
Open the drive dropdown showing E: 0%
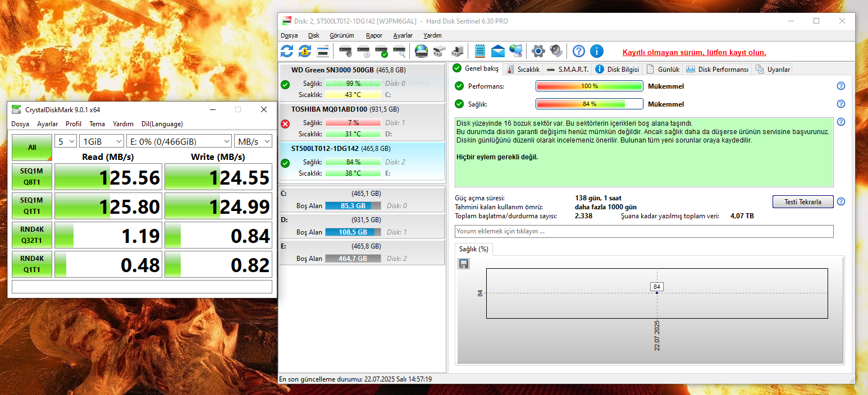tap(179, 141)
